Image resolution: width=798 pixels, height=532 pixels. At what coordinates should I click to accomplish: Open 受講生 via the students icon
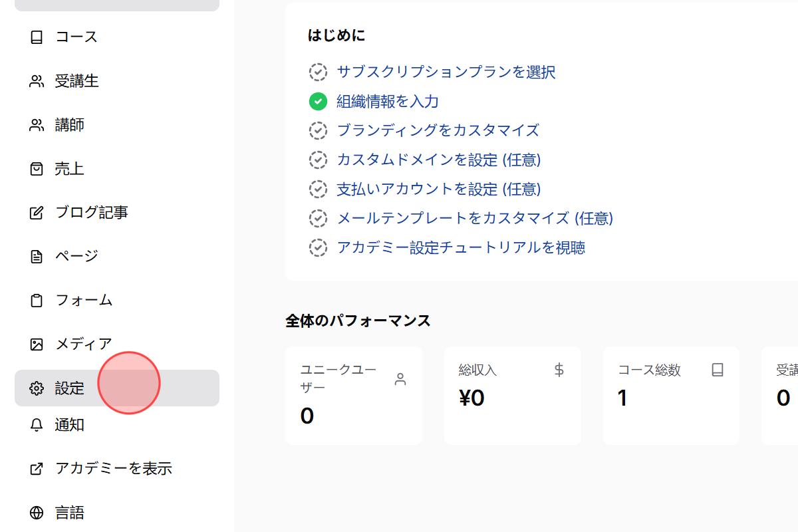[x=37, y=80]
